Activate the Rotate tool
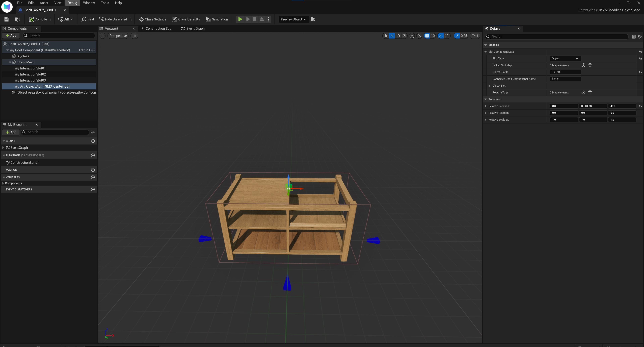644x347 pixels. tap(398, 36)
